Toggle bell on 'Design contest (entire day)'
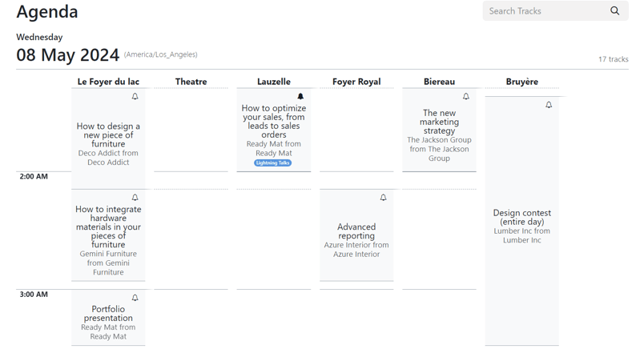 pos(549,105)
